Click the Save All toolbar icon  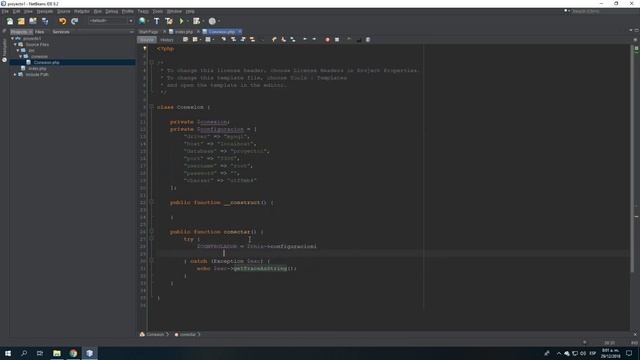pos(45,21)
